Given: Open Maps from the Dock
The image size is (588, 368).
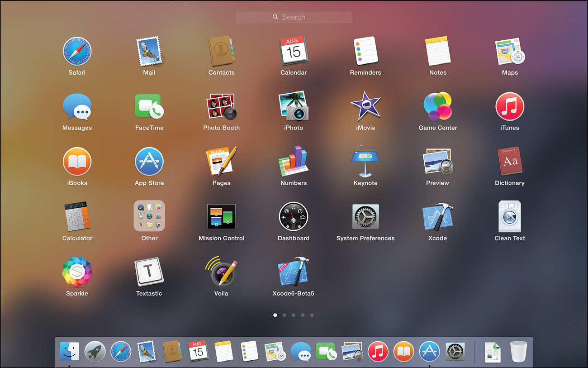Looking at the screenshot, I should coord(275,351).
